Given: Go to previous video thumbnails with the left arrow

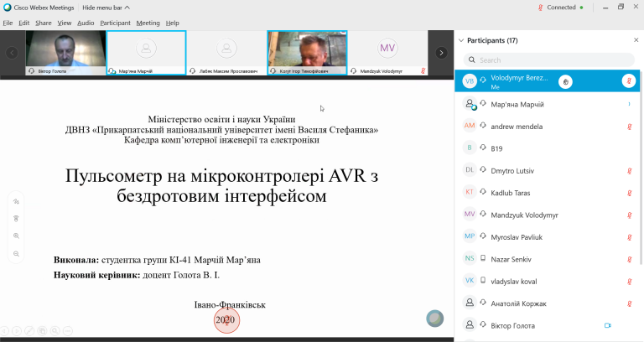Looking at the screenshot, I should (12, 53).
